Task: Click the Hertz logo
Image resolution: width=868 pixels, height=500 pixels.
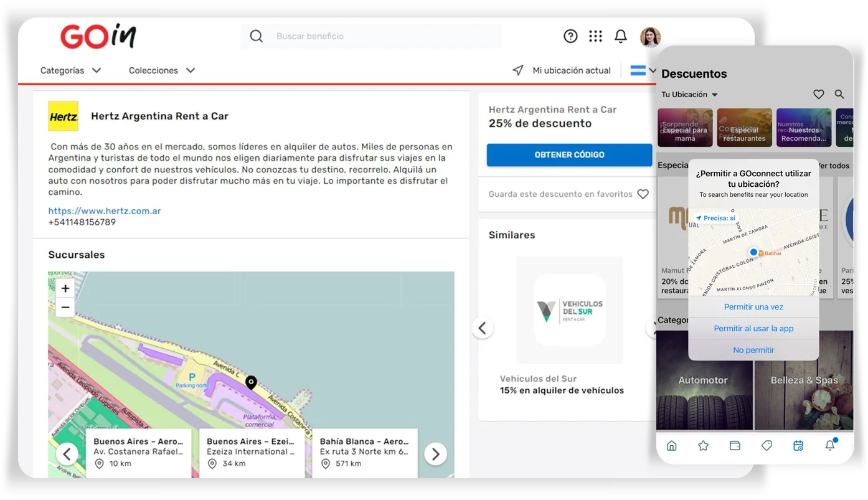Action: click(63, 116)
